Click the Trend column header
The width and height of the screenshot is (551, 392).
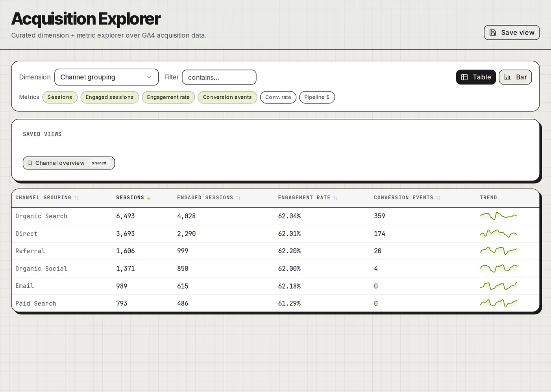pyautogui.click(x=488, y=198)
